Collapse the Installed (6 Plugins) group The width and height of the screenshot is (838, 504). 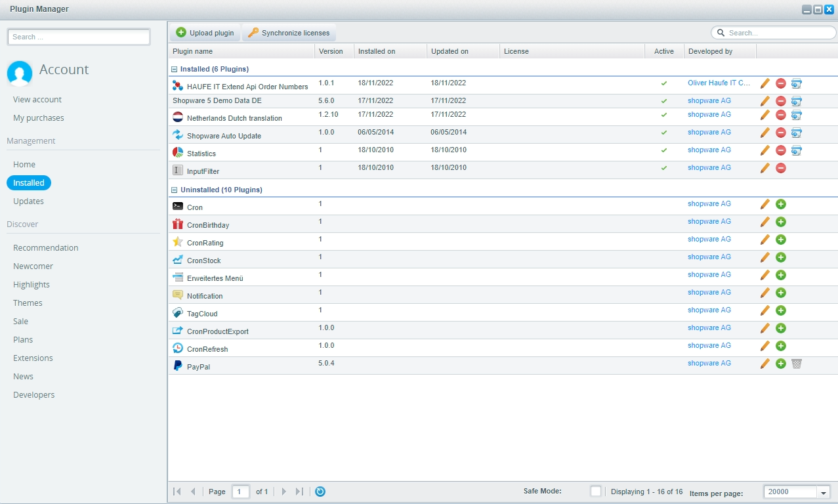[174, 69]
